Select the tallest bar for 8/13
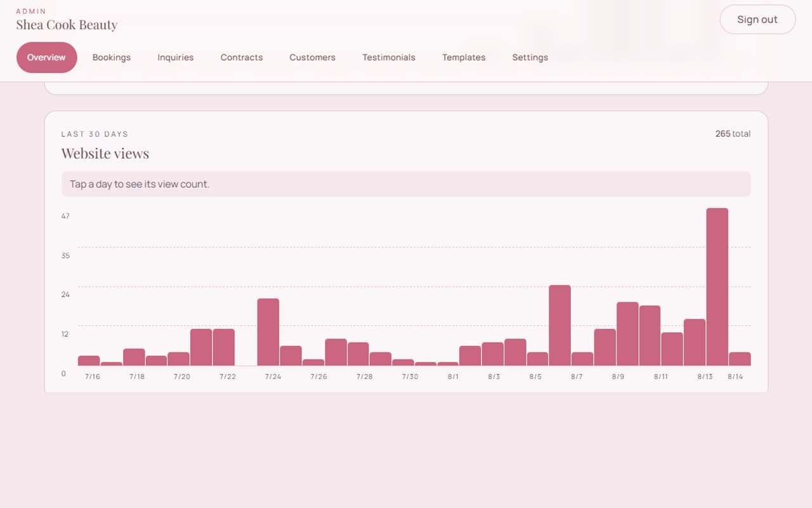Screen dimensions: 812x508 [717, 287]
